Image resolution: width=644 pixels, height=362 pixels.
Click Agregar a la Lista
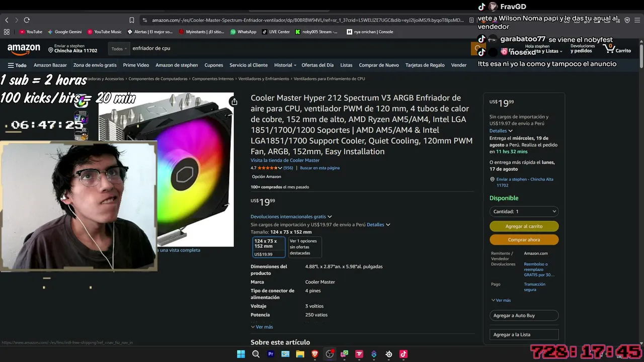click(x=524, y=335)
